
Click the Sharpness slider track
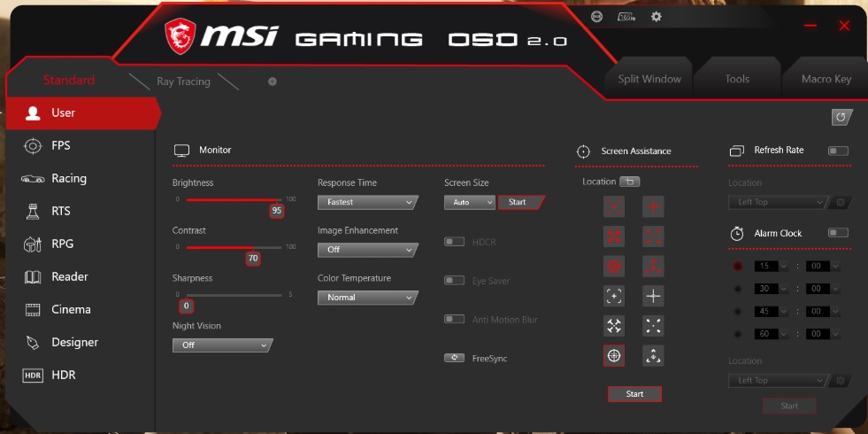tap(234, 296)
